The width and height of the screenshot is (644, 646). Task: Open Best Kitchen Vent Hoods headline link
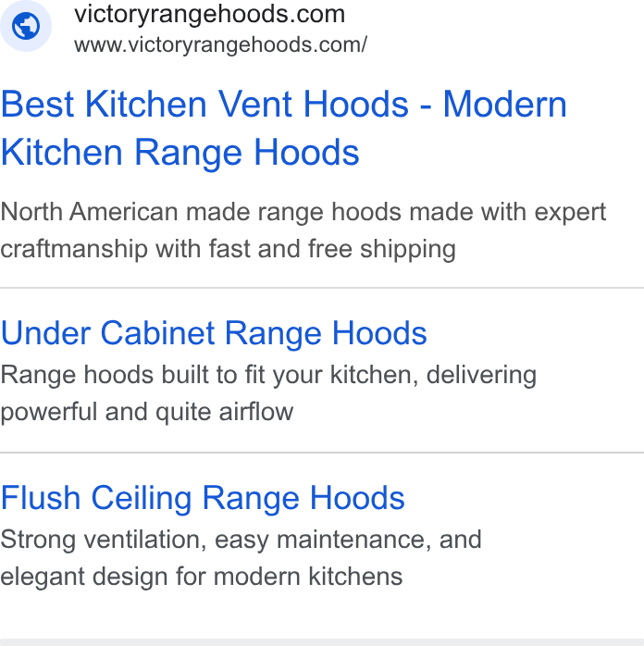point(284,128)
